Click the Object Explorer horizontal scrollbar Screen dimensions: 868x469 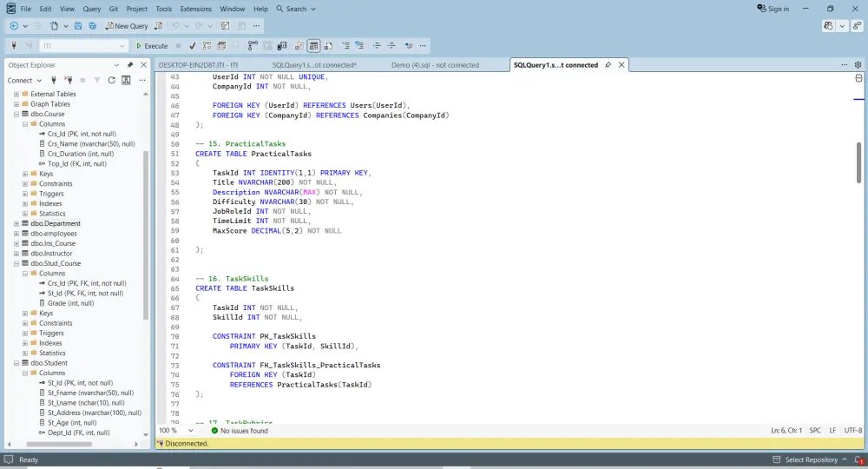(x=59, y=444)
